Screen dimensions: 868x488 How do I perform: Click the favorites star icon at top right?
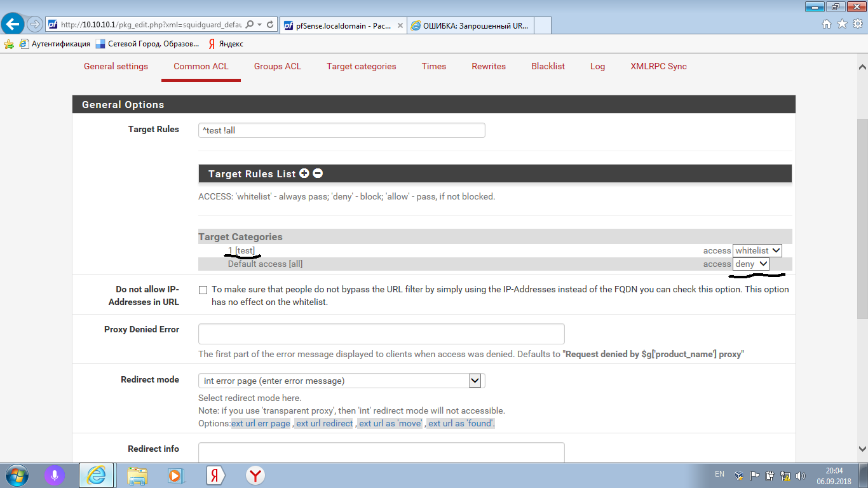click(842, 24)
